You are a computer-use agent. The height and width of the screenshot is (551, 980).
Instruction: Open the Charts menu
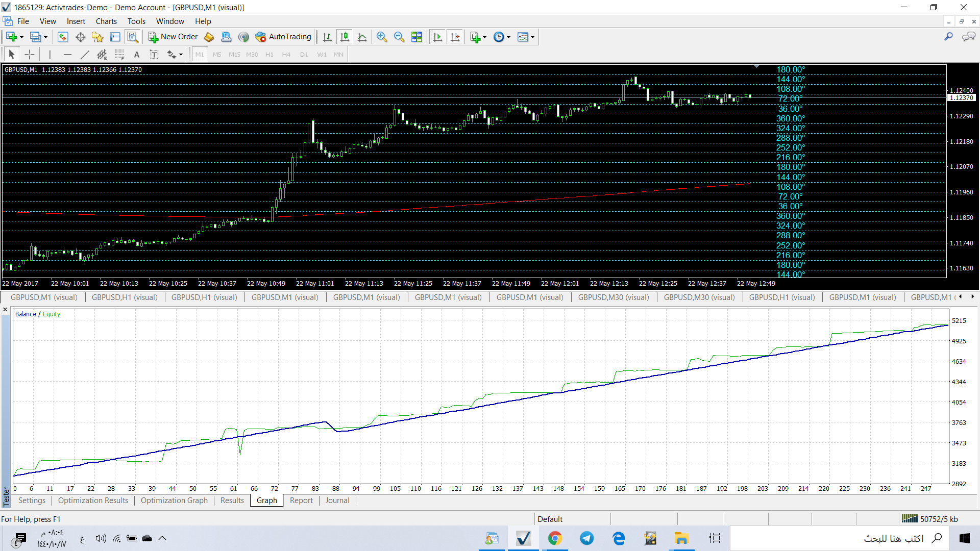point(106,21)
